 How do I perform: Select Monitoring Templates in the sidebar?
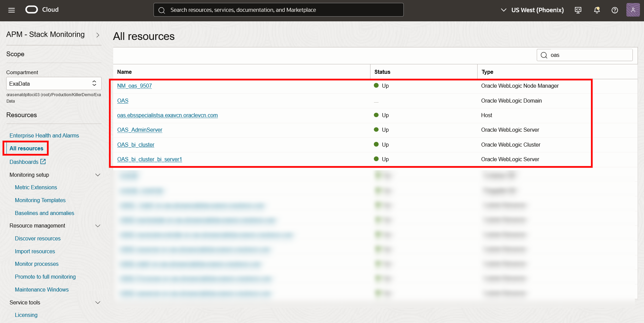point(40,200)
